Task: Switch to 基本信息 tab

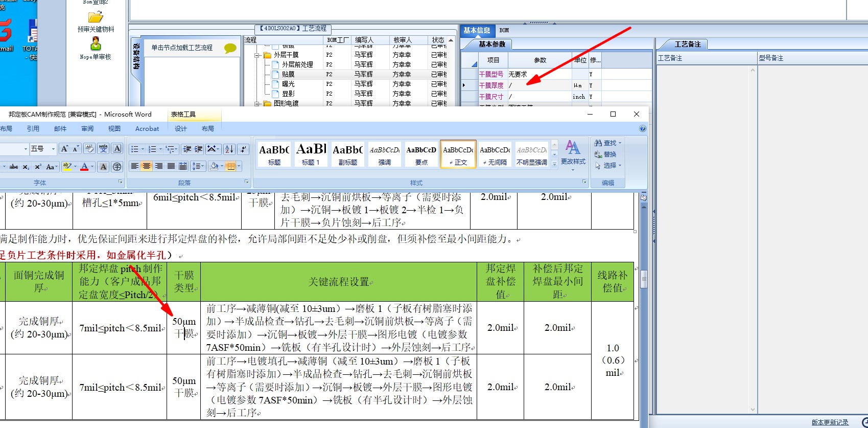Action: tap(477, 30)
